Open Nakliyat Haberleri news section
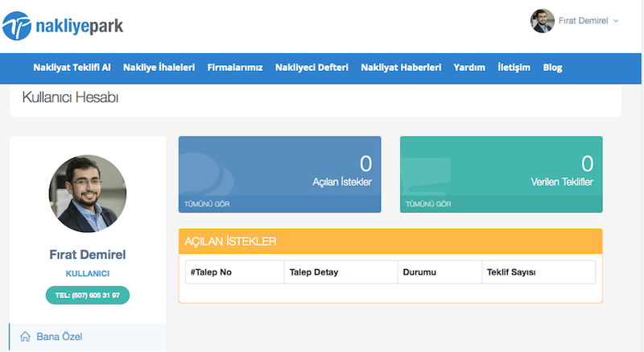Image resolution: width=644 pixels, height=352 pixels. pos(401,68)
